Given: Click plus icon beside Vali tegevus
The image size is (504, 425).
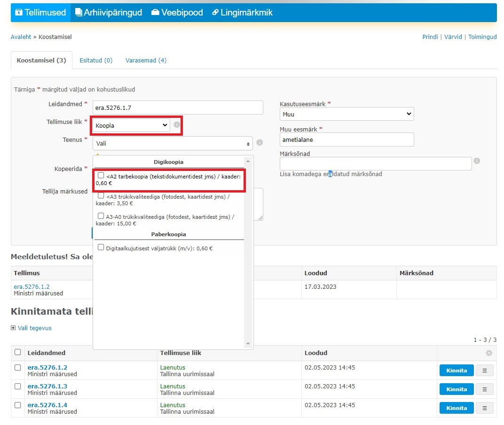Looking at the screenshot, I should click(x=13, y=328).
